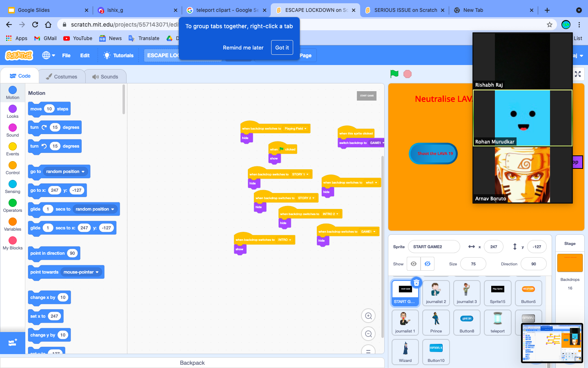Switch to the Code tab

point(20,76)
